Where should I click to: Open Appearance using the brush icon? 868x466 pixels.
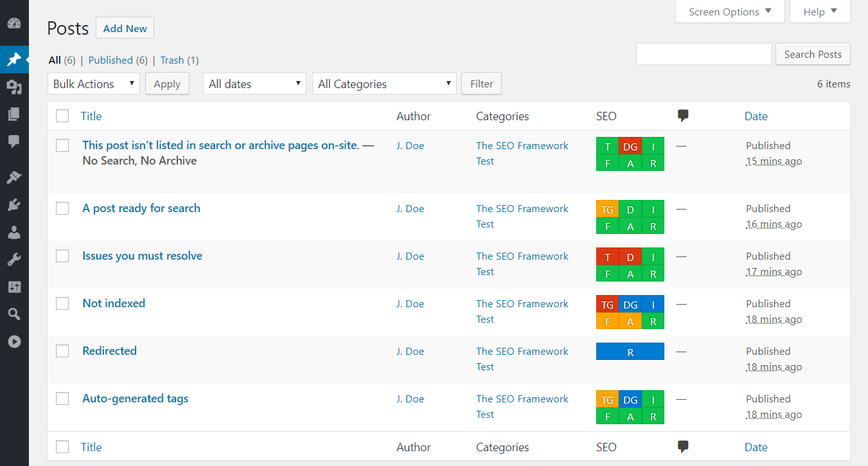(14, 177)
